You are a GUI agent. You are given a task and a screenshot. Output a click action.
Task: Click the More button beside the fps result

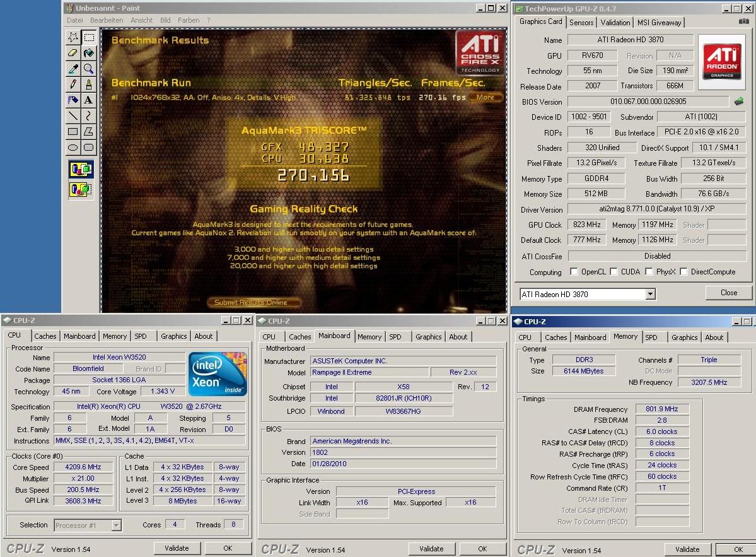coord(485,97)
